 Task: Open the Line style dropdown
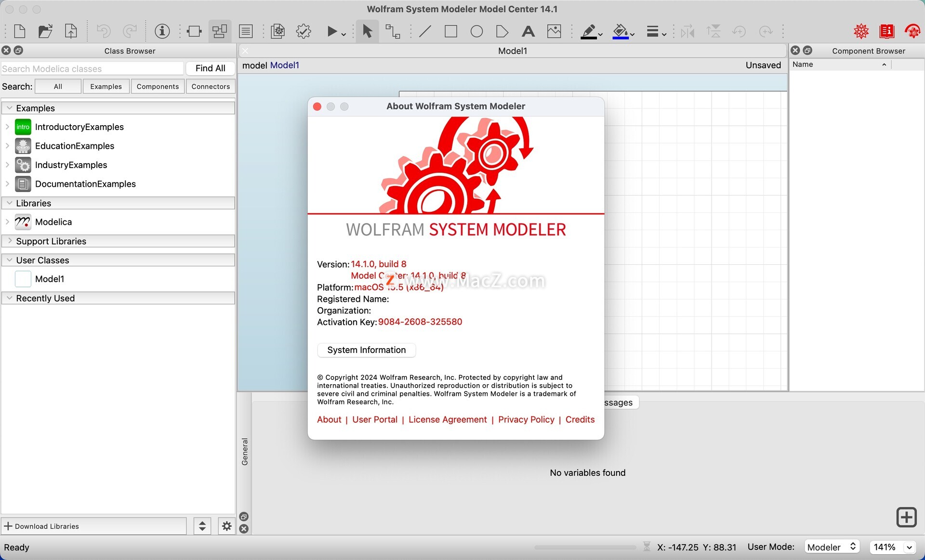point(656,31)
